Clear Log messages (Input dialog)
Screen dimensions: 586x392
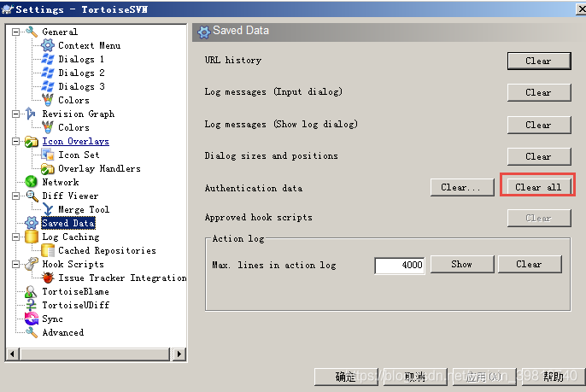click(x=539, y=92)
